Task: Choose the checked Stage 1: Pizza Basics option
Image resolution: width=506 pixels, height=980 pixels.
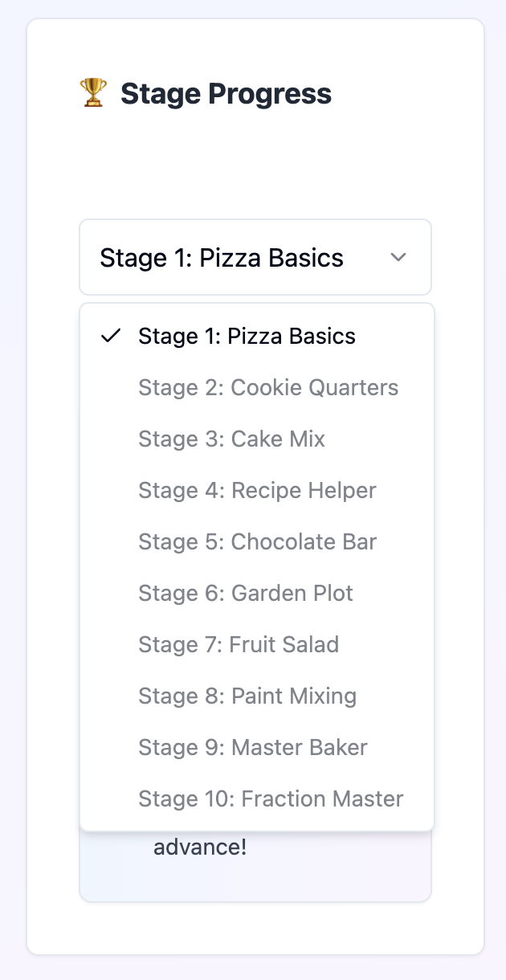Action: (x=247, y=336)
